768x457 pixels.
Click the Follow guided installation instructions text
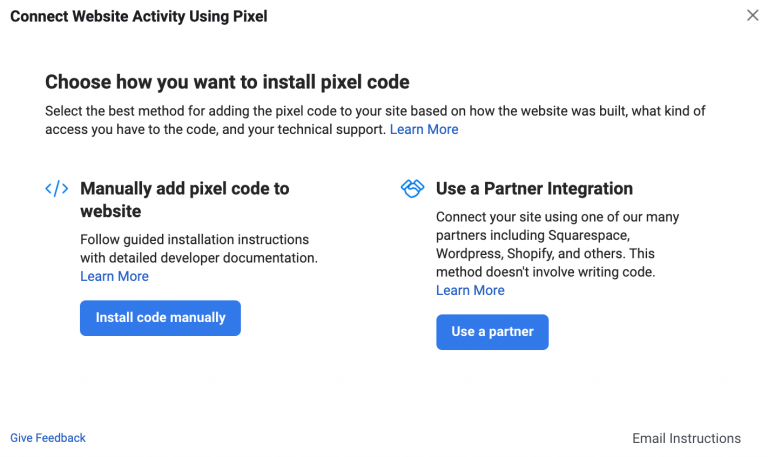click(x=194, y=240)
